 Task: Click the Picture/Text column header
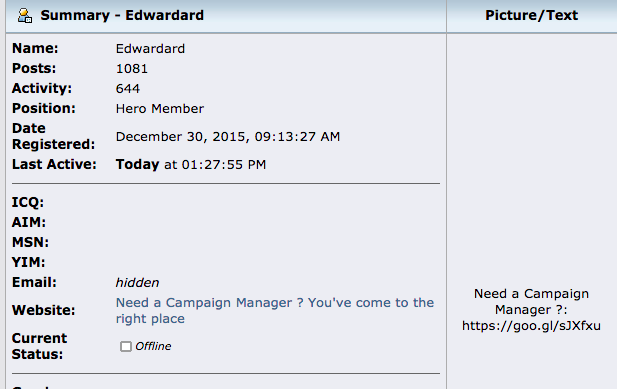(x=531, y=15)
